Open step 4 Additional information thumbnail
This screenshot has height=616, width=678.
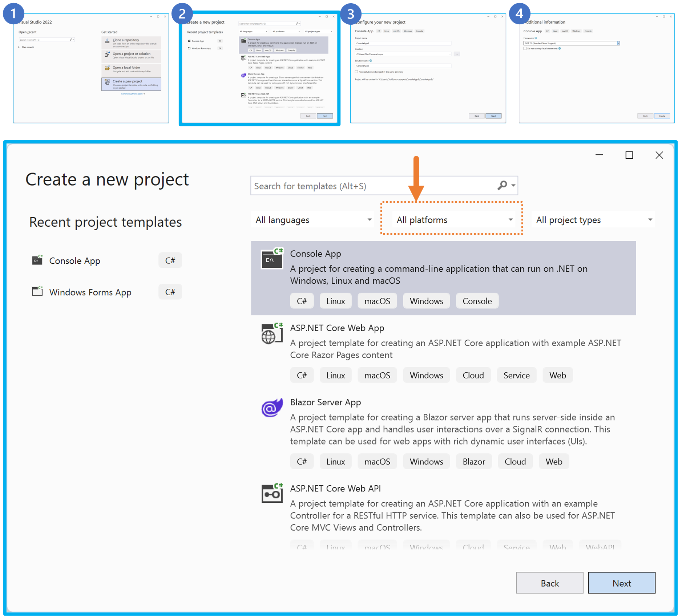click(597, 68)
